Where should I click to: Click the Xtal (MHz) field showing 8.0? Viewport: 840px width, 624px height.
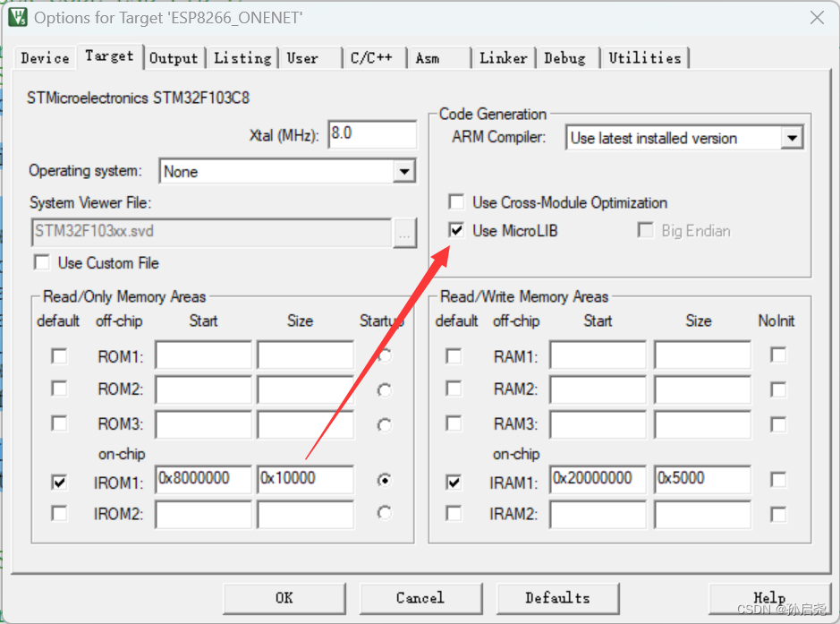click(372, 133)
